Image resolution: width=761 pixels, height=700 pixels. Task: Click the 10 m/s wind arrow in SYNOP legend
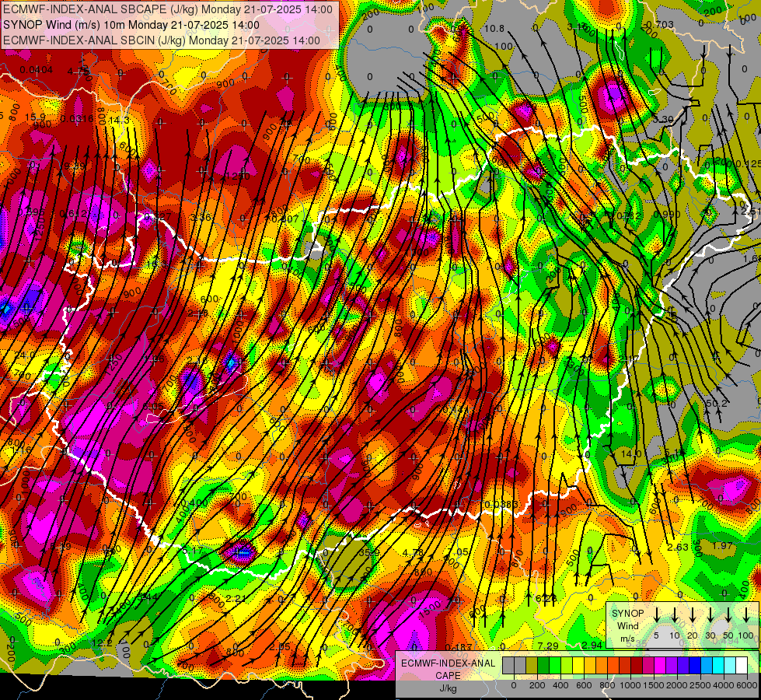click(674, 614)
